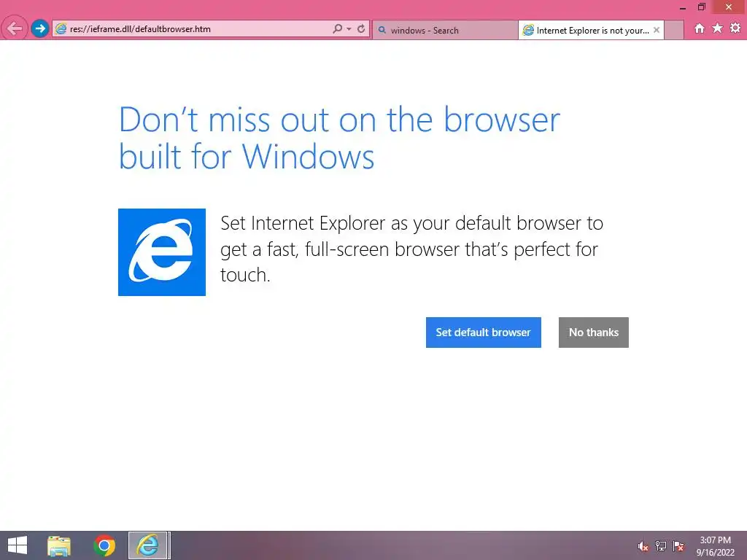Close the "Internet Explorer is not your..." tab
Image resolution: width=747 pixels, height=560 pixels.
pos(657,30)
